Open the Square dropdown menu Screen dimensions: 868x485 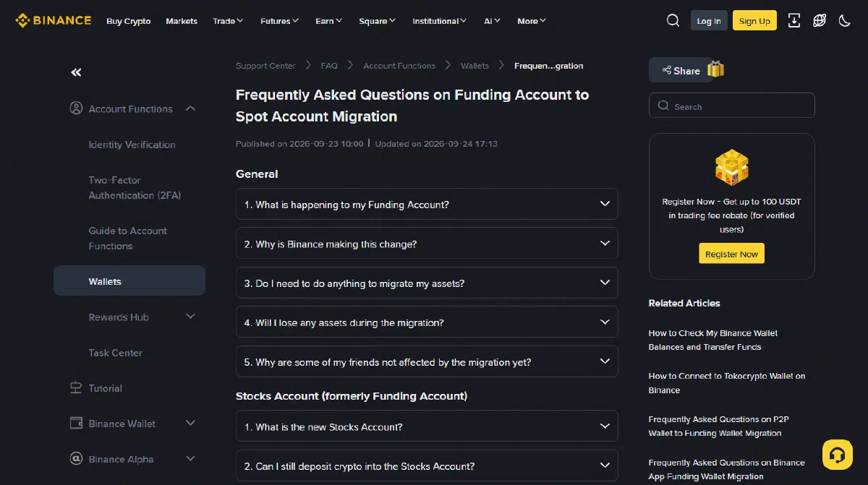pyautogui.click(x=378, y=21)
